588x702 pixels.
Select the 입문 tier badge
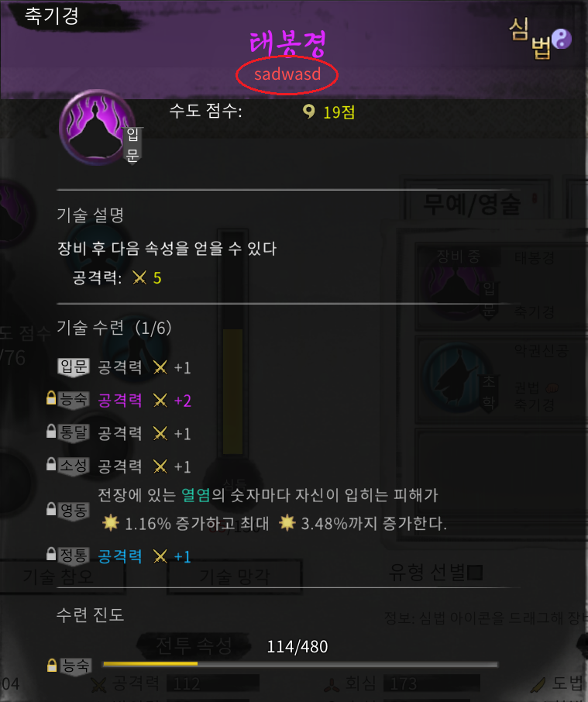pos(74,366)
